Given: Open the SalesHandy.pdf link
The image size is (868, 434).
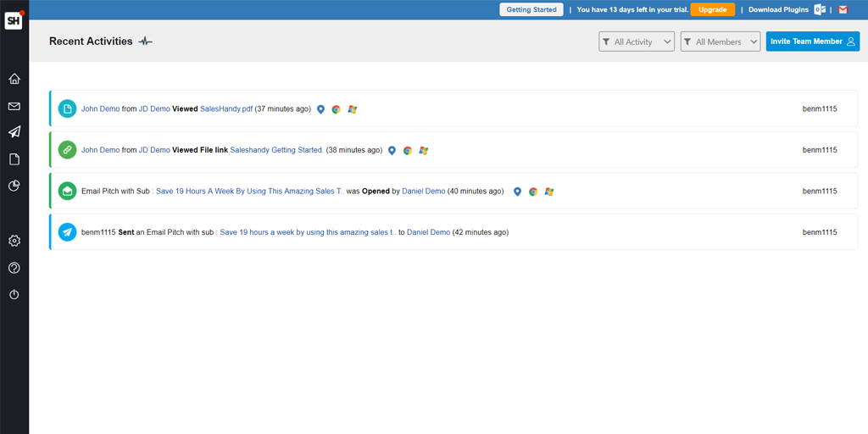Looking at the screenshot, I should point(226,109).
